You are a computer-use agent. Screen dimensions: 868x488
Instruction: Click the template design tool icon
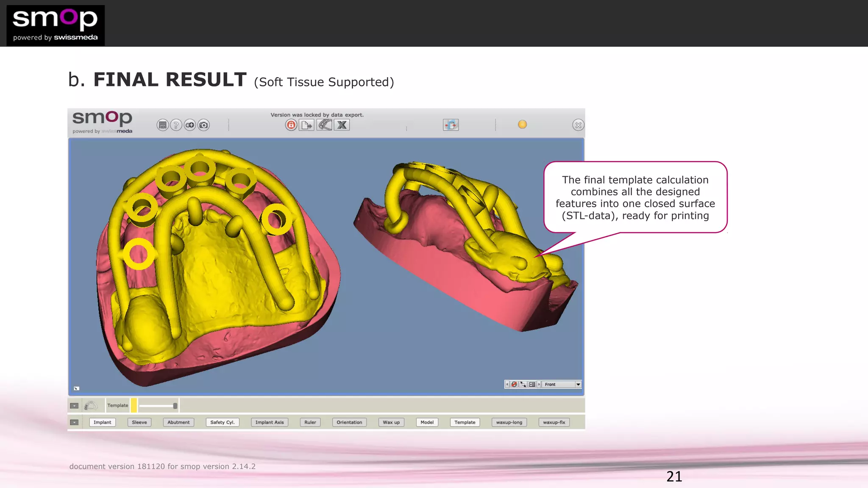click(x=324, y=125)
